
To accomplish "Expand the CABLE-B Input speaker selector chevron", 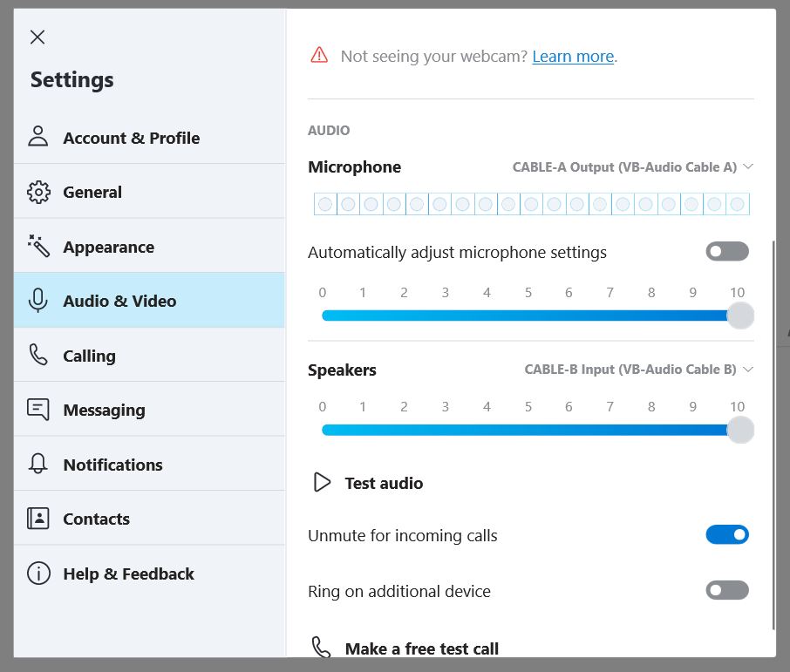I will tap(748, 369).
